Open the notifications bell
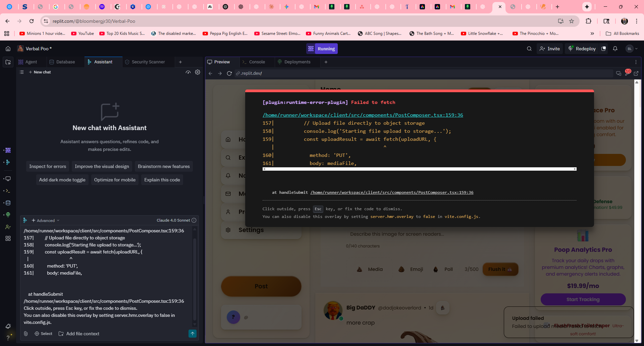644x346 pixels. click(615, 49)
